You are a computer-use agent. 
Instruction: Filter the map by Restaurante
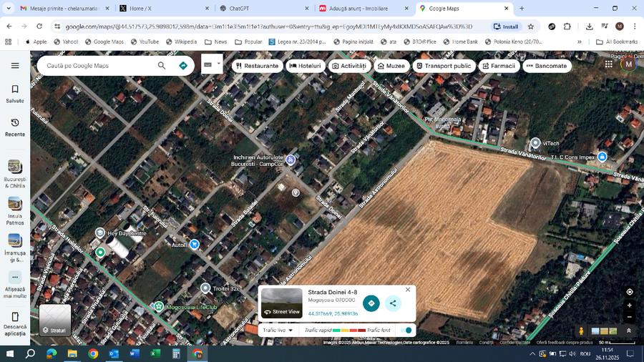255,66
